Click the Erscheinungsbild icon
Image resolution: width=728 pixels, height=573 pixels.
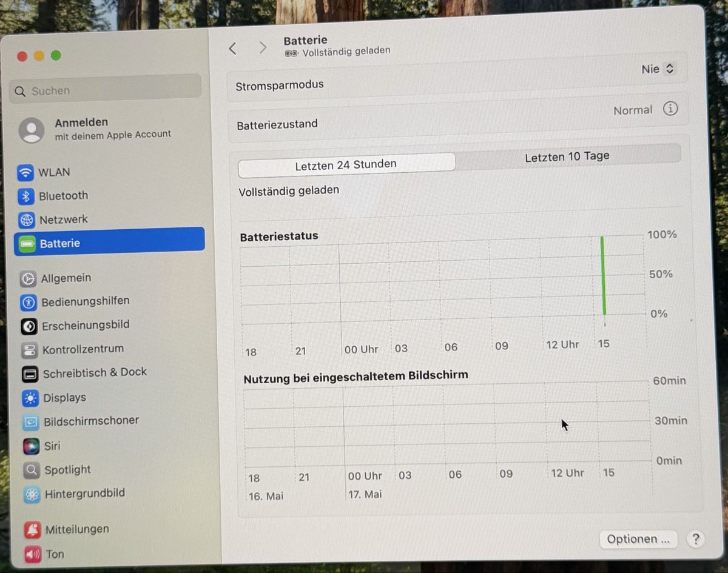[x=29, y=326]
